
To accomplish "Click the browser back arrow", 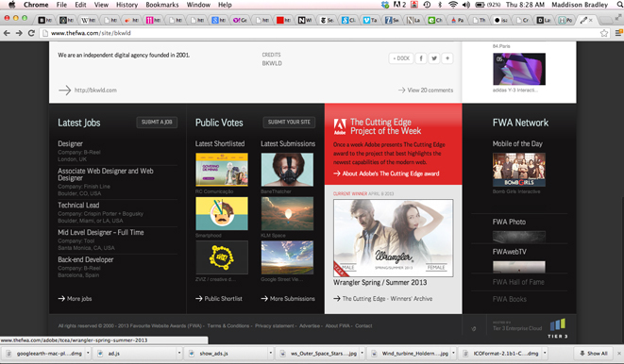I will pos(7,33).
